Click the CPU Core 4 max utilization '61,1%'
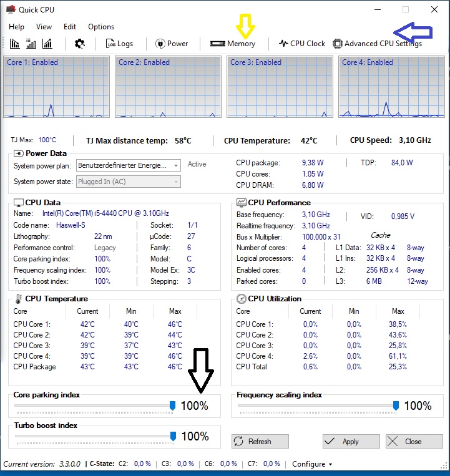 point(398,356)
